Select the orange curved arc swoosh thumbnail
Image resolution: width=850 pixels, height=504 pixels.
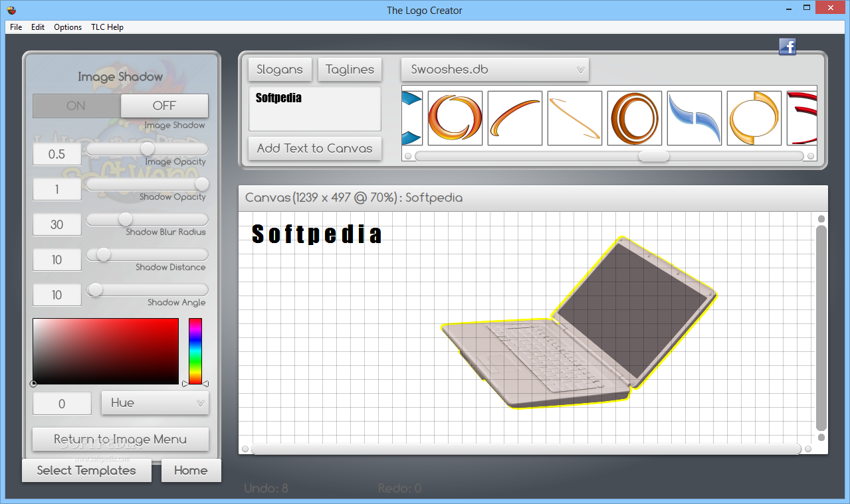515,118
